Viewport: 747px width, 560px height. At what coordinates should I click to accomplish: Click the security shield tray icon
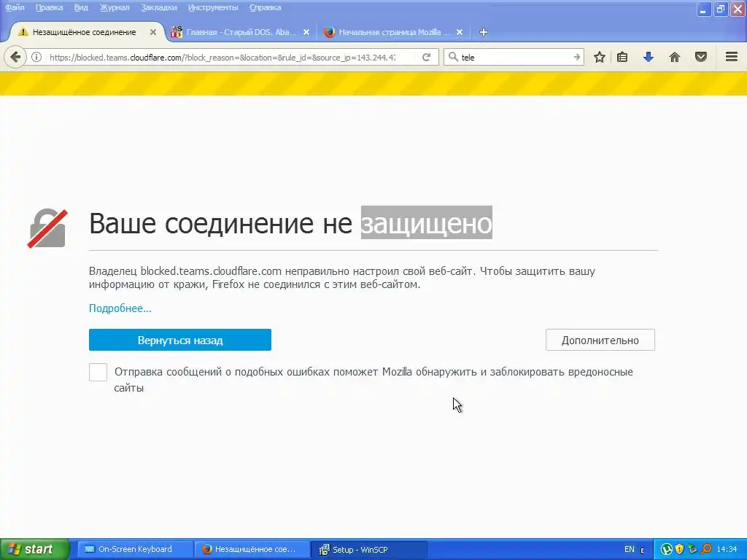pos(679,550)
